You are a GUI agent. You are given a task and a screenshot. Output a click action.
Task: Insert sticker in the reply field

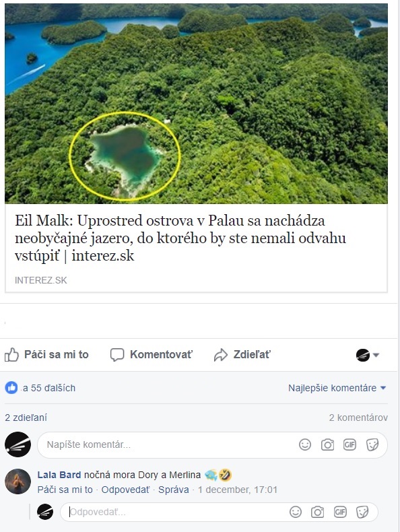tap(362, 512)
